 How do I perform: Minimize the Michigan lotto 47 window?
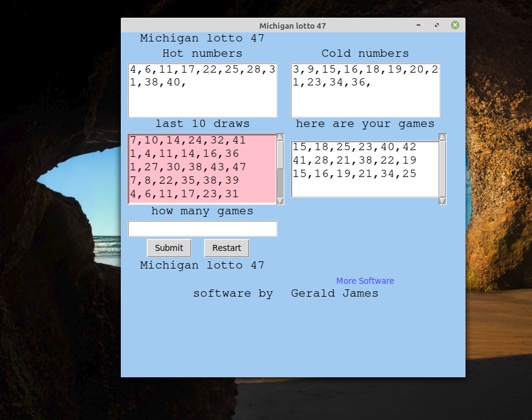pos(419,25)
